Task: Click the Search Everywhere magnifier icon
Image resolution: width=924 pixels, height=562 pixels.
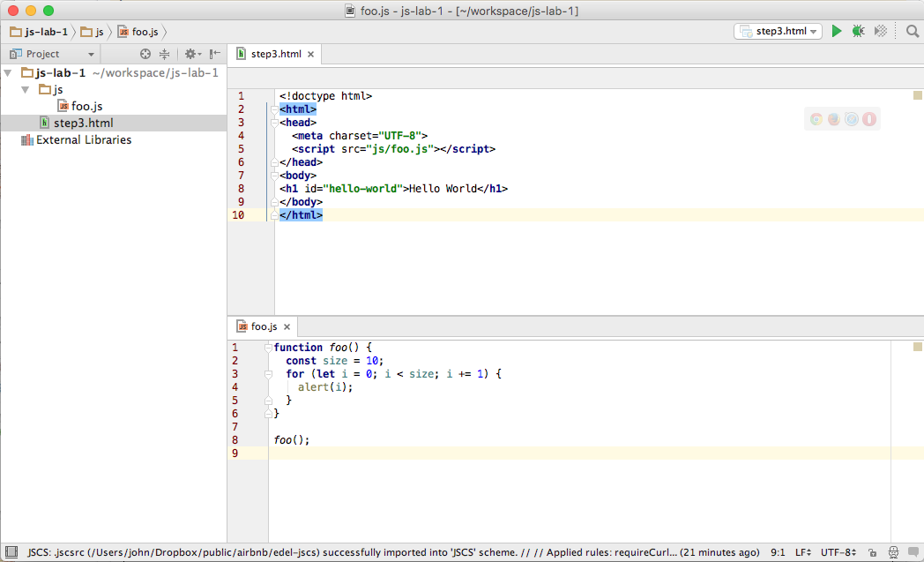Action: click(913, 30)
